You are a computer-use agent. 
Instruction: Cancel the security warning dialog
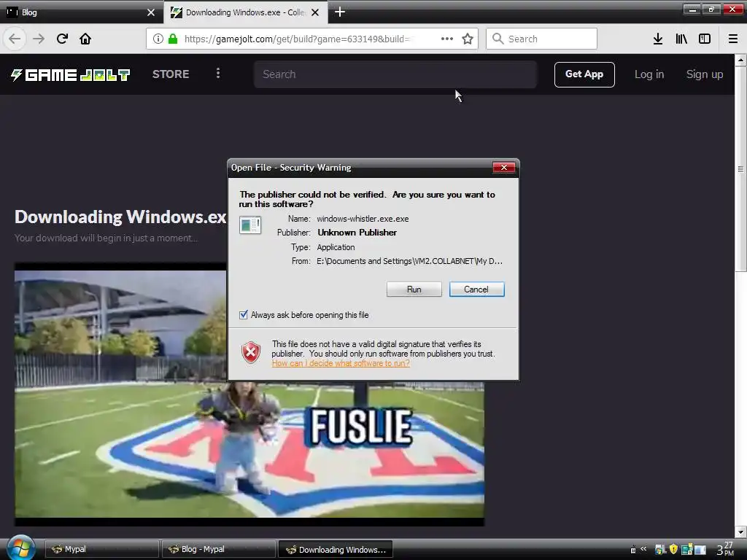(x=476, y=289)
